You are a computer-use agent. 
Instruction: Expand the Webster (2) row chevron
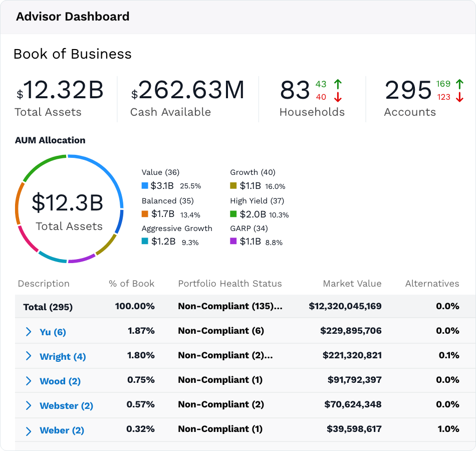[x=29, y=405]
